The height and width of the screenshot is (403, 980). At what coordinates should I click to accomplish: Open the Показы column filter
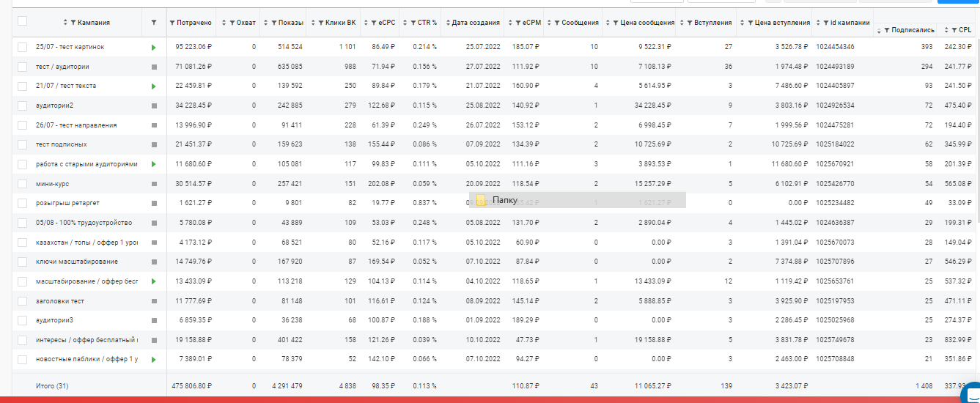click(x=273, y=23)
